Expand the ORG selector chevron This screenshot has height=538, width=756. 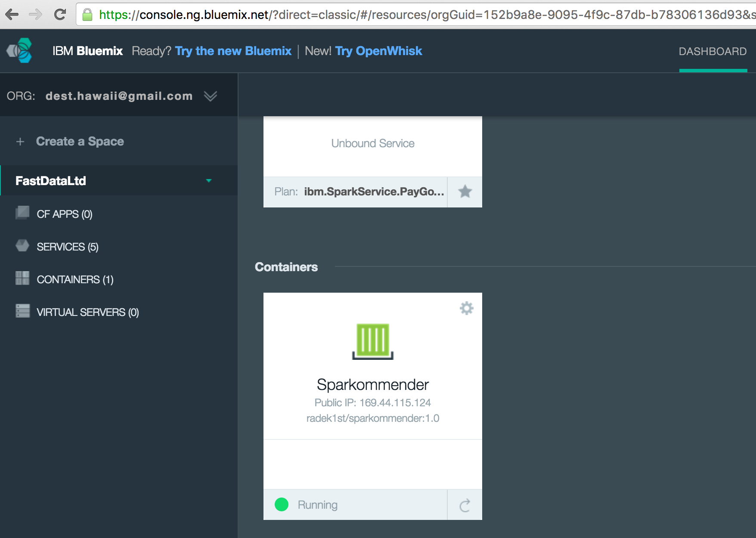tap(211, 96)
